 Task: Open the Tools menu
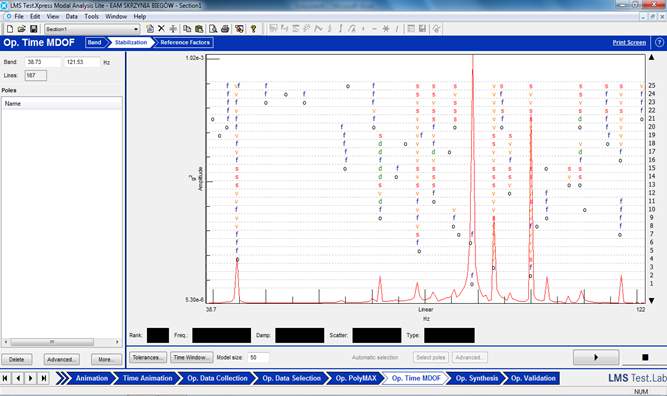coord(91,16)
